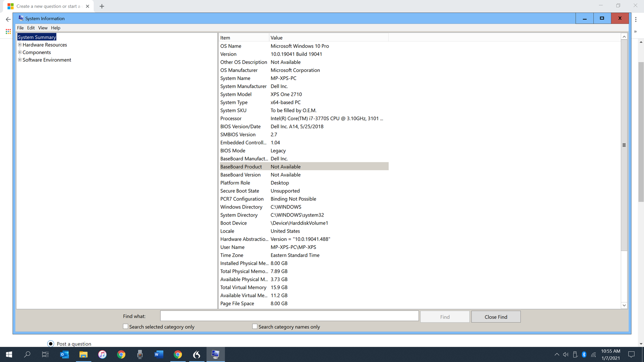Open the browser three-dot menu
This screenshot has width=644, height=362.
tap(636, 19)
